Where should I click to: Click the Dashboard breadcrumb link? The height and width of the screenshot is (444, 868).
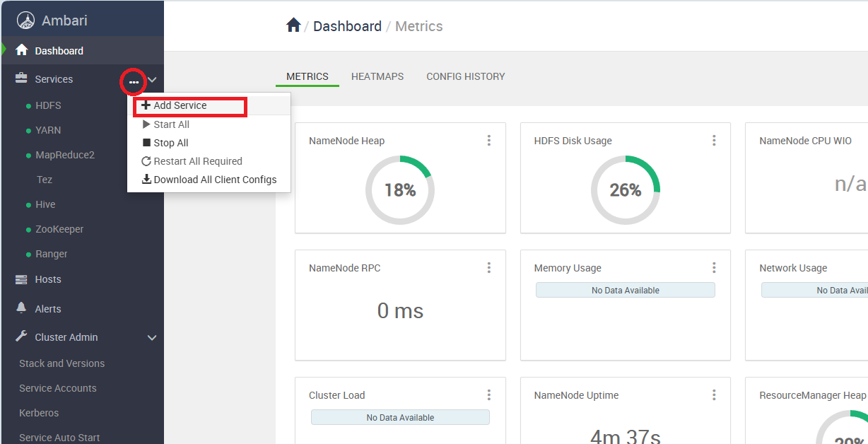click(347, 26)
